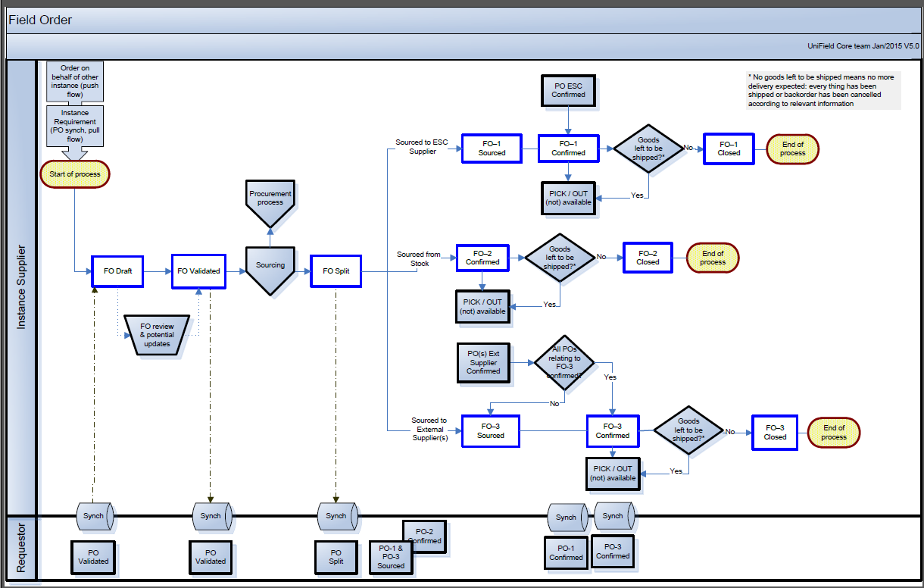
Task: Select the Procurement process shape
Action: [270, 203]
